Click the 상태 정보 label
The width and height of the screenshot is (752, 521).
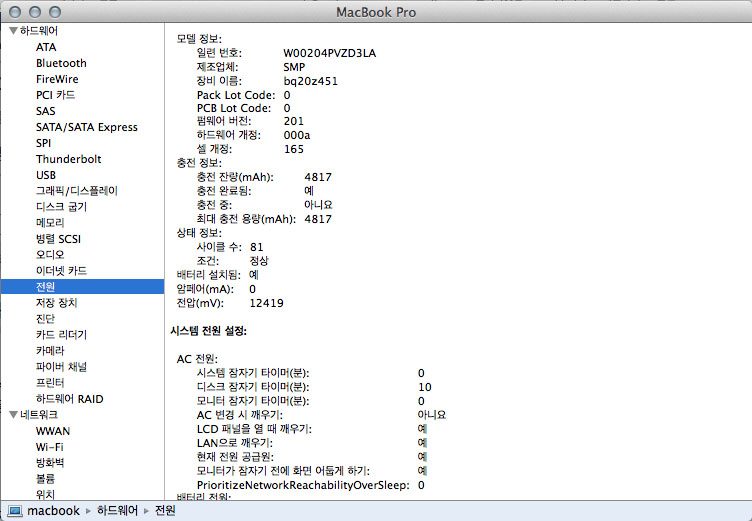point(199,233)
